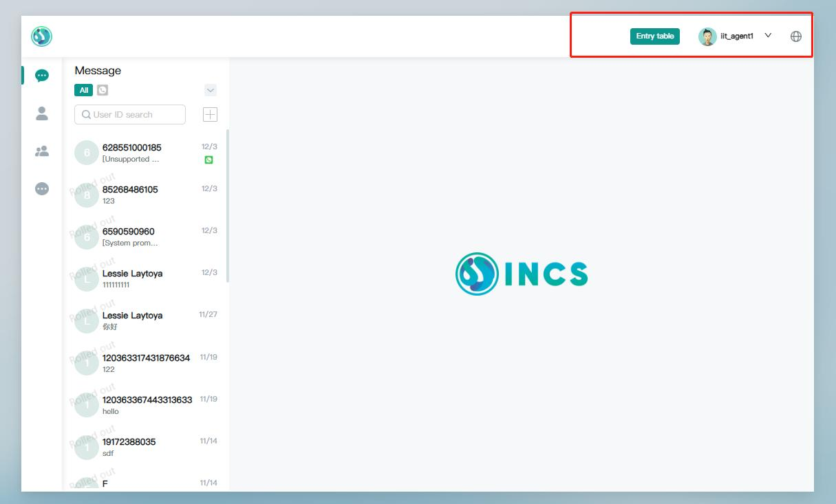Select the All messages filter tab
The image size is (836, 504).
pyautogui.click(x=84, y=90)
